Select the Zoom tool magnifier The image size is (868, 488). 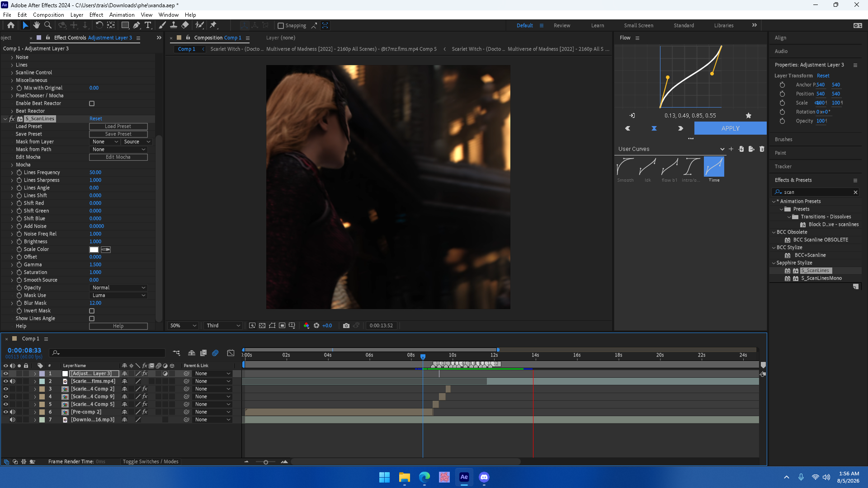click(47, 25)
